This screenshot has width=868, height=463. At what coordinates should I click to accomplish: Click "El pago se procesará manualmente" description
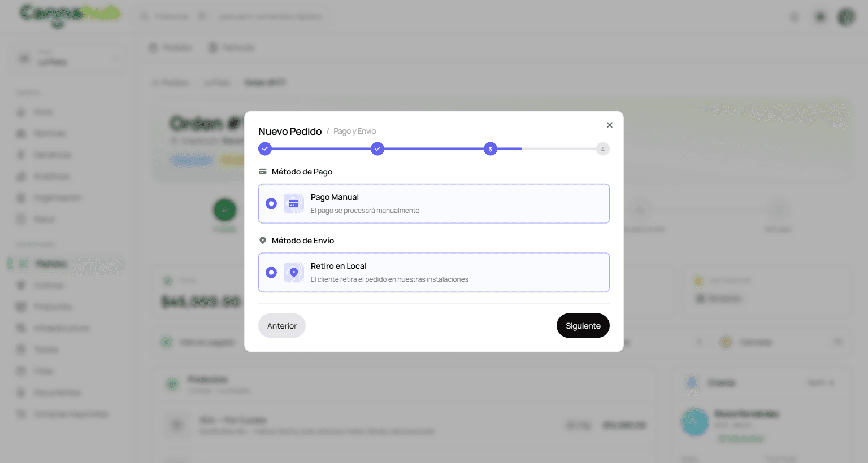(365, 211)
